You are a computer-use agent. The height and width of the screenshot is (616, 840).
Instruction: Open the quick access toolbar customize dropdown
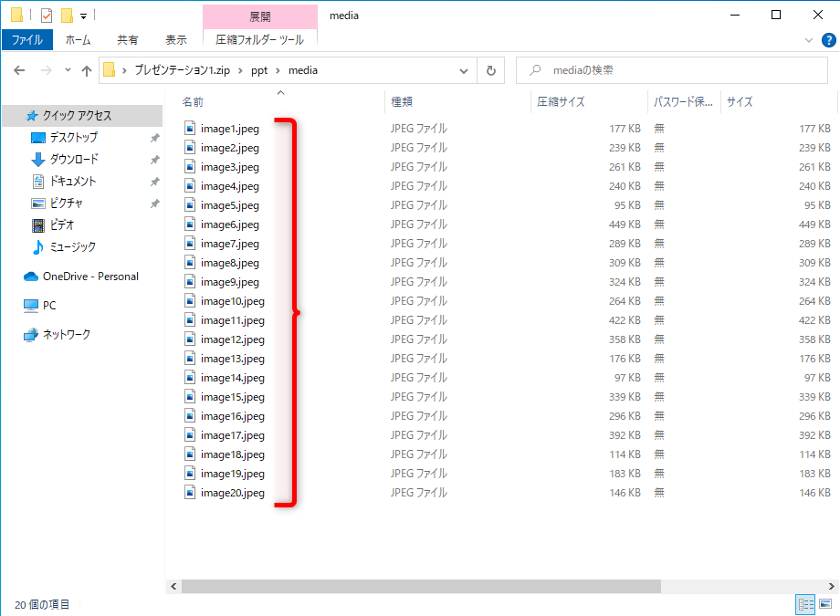point(83,15)
